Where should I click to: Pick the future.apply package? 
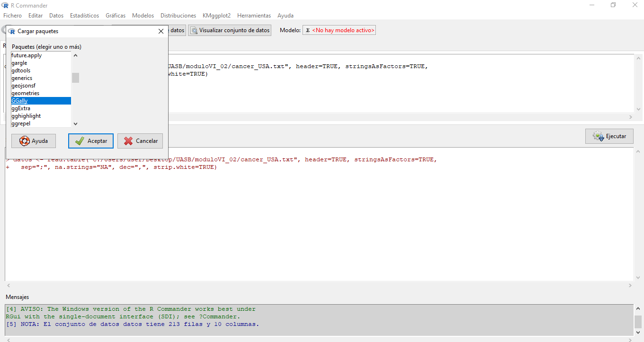click(x=27, y=55)
